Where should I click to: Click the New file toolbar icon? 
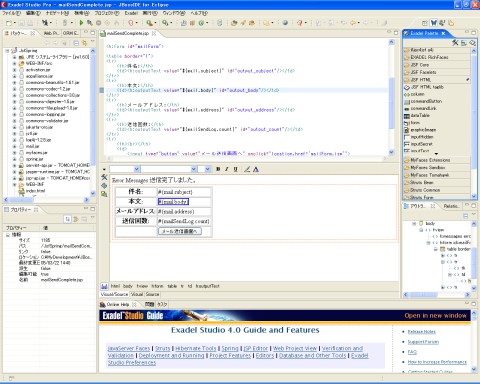pyautogui.click(x=9, y=23)
